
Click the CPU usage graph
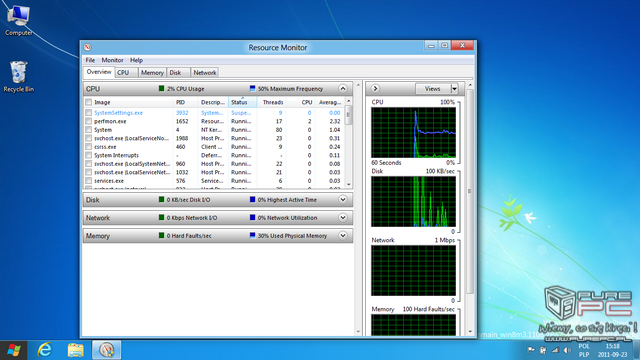[413, 133]
